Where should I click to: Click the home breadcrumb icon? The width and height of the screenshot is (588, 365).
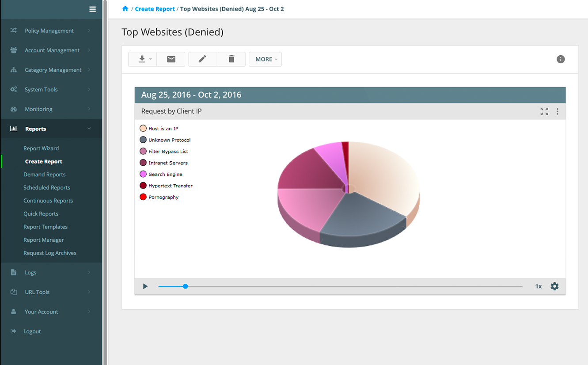[x=125, y=8]
